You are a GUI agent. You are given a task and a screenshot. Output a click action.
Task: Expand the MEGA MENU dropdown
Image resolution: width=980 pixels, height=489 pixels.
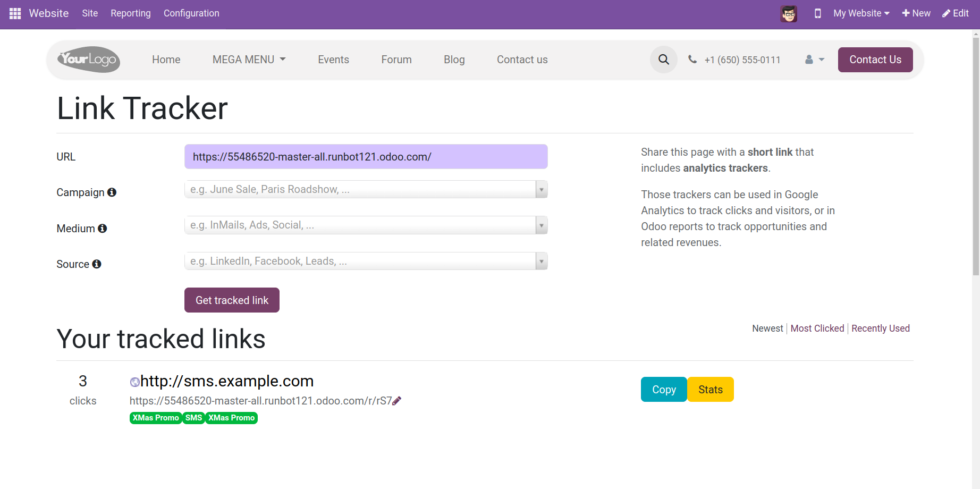(x=249, y=60)
